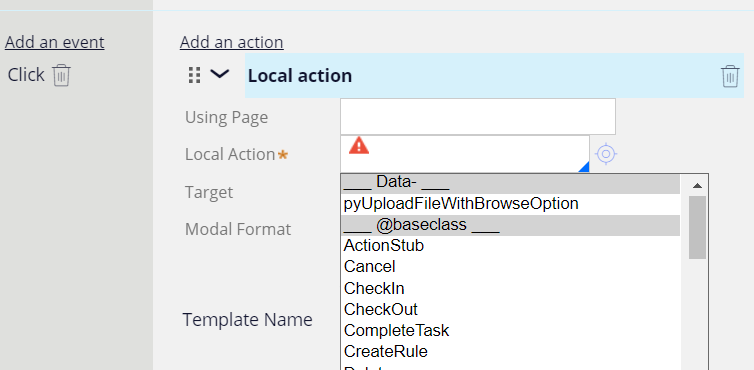754x370 pixels.
Task: Click the red warning icon in Local Action
Action: point(359,145)
